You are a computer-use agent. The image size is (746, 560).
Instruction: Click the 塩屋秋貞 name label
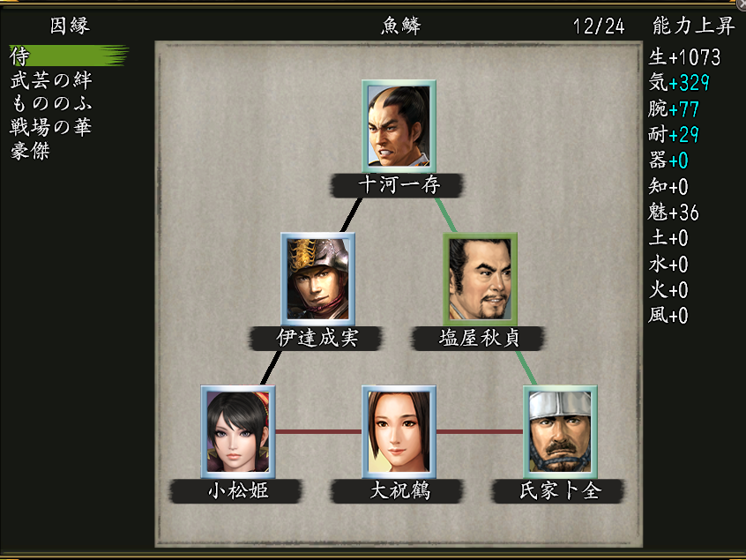pos(478,339)
